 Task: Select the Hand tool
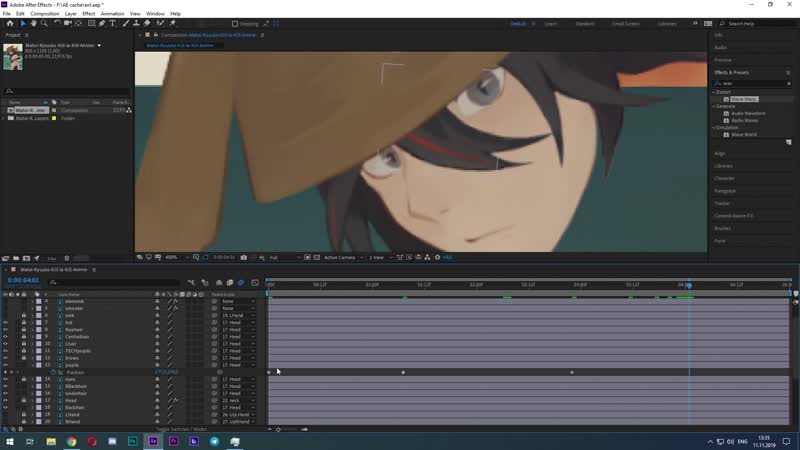click(34, 23)
